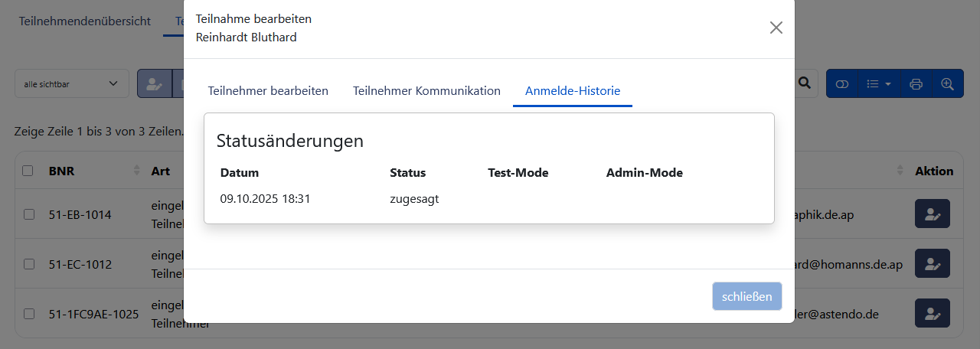Open the 'alle sichtbar' dropdown
The width and height of the screenshot is (980, 349).
[72, 83]
